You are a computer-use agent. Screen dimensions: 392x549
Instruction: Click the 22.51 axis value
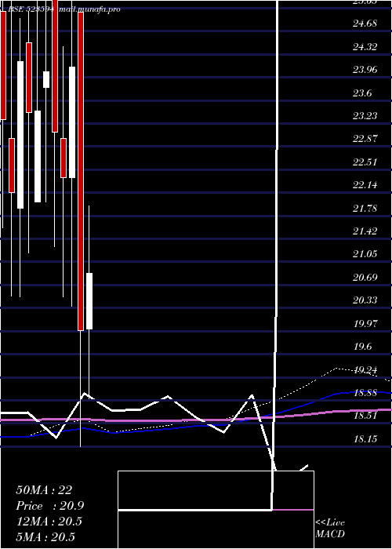(365, 162)
